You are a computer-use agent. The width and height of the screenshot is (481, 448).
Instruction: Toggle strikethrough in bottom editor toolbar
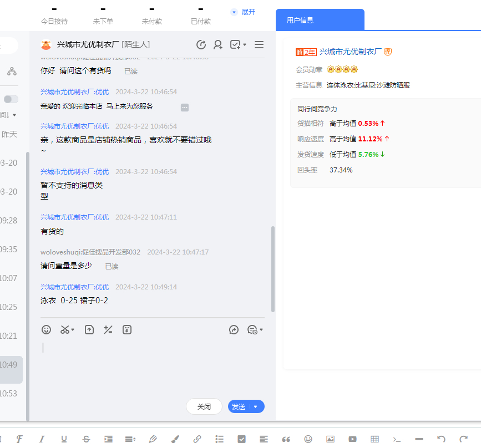pos(86,439)
